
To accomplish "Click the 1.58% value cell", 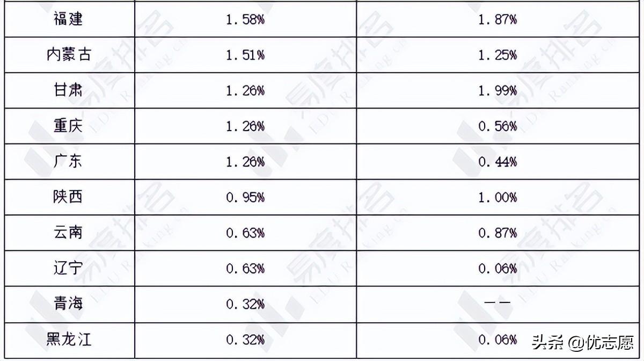I will point(245,20).
